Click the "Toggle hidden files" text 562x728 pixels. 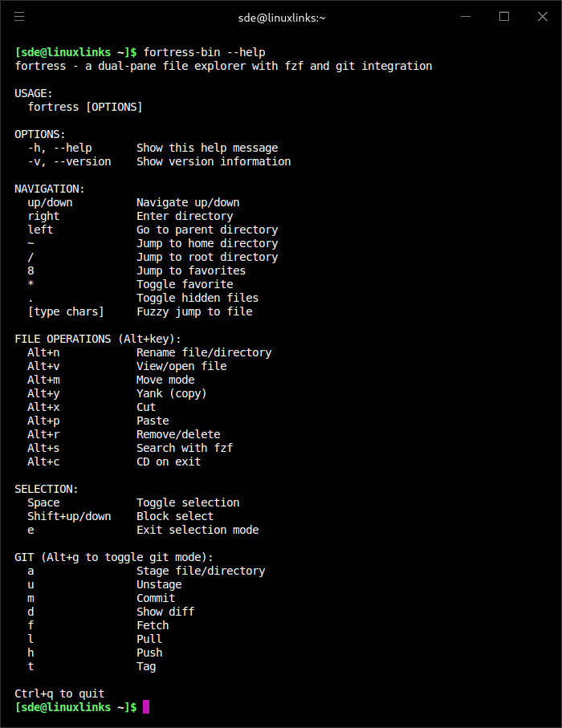(198, 298)
